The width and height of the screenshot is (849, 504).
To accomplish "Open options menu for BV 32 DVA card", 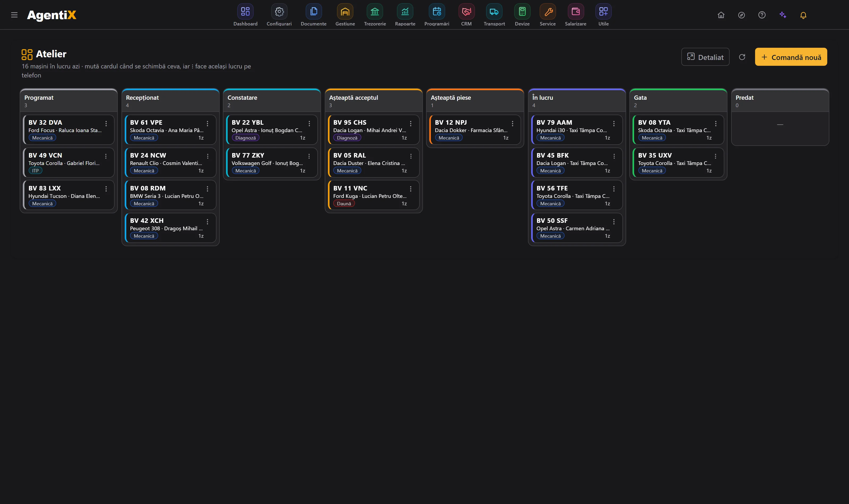I will 106,124.
